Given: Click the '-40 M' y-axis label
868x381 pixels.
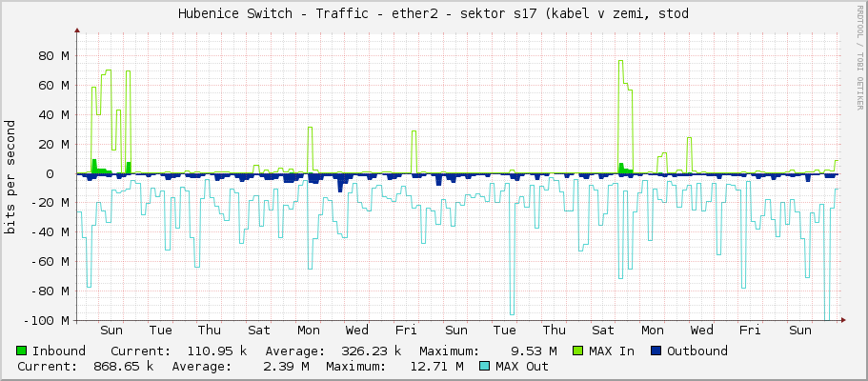Looking at the screenshot, I should coord(50,232).
